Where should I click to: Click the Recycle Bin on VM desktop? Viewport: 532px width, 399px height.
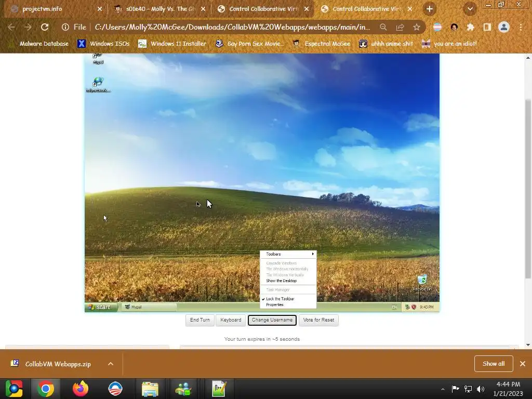click(x=422, y=282)
